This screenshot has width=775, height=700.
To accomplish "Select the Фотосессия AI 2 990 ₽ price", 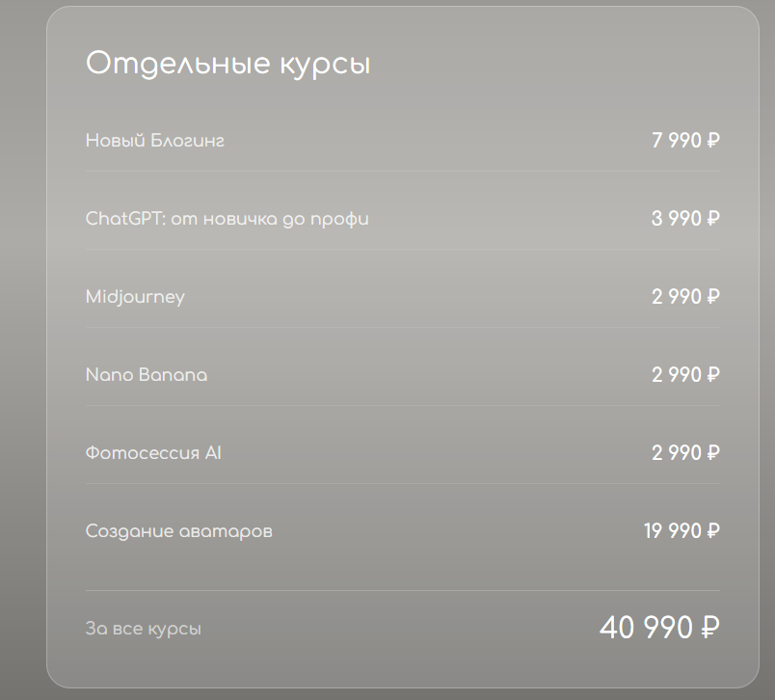I will (x=685, y=453).
